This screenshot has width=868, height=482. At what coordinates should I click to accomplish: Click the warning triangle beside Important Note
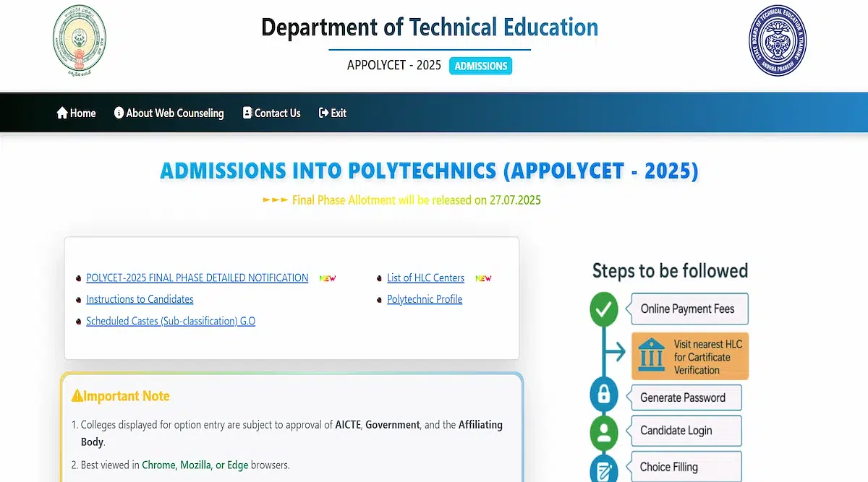click(77, 396)
